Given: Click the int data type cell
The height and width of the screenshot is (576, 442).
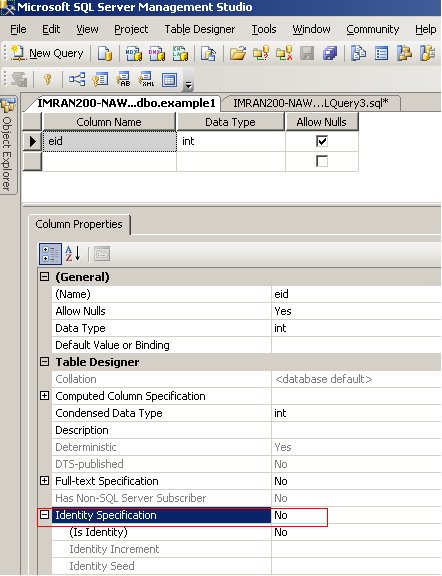Looking at the screenshot, I should click(231, 141).
